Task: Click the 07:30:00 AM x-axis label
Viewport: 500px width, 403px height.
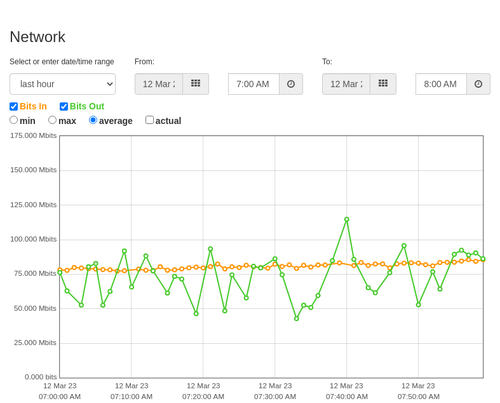Action: tap(275, 397)
